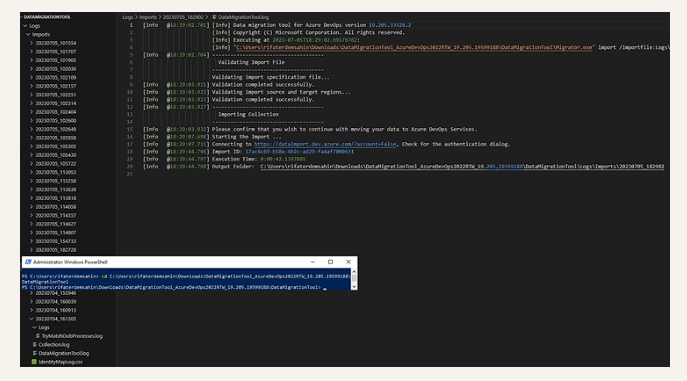Select folder 20230705_102109 in the tree

coord(56,78)
